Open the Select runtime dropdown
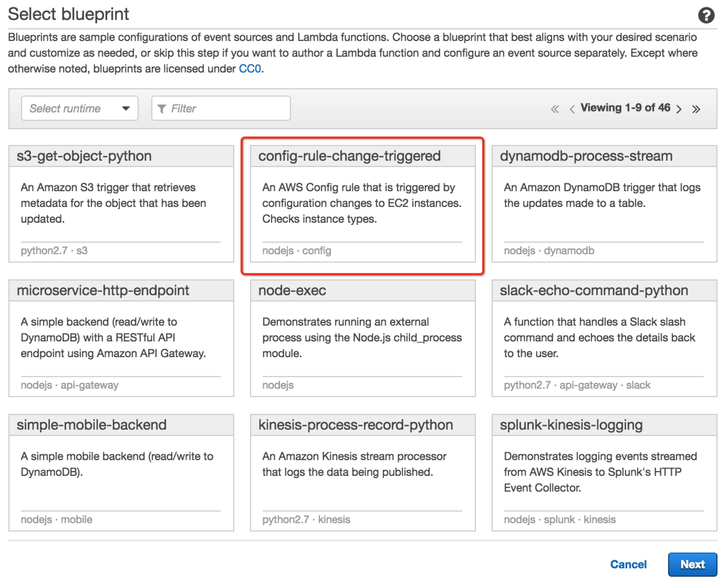The image size is (728, 583). coord(80,108)
